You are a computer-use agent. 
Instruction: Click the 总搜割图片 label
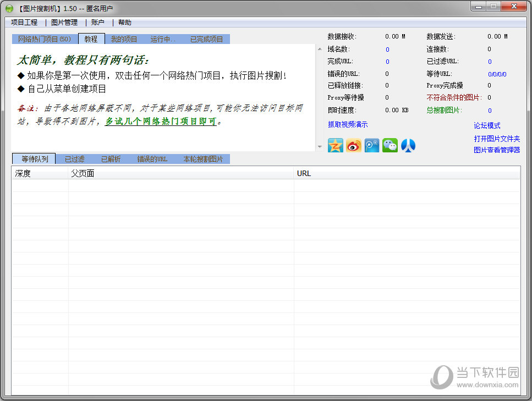444,110
